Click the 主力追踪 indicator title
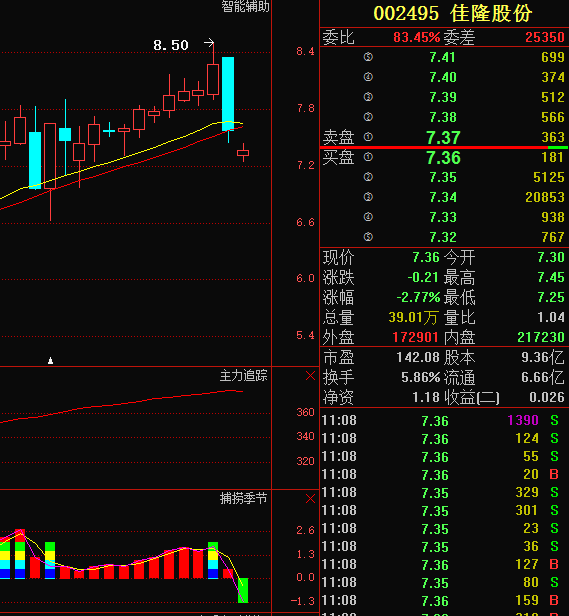Viewport: 569px width, 616px height. (x=243, y=376)
